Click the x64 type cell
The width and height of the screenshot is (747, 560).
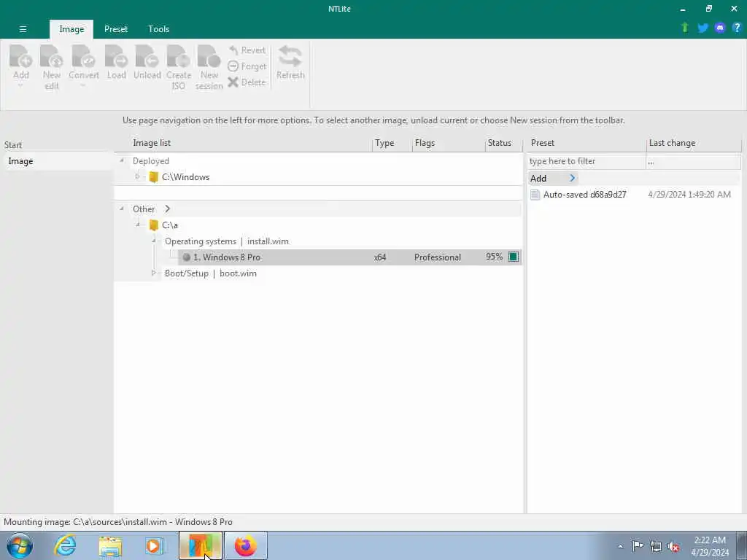(379, 257)
